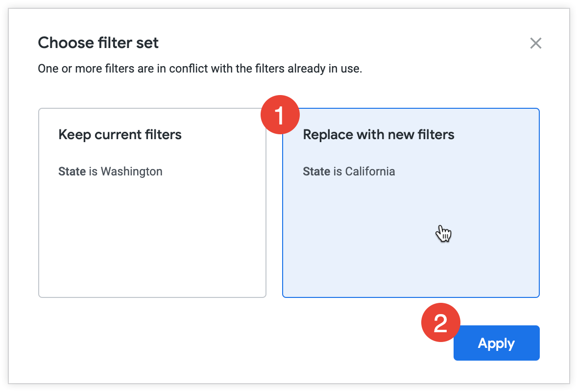The width and height of the screenshot is (578, 392).
Task: Click the red number 1 badge
Action: click(x=279, y=116)
